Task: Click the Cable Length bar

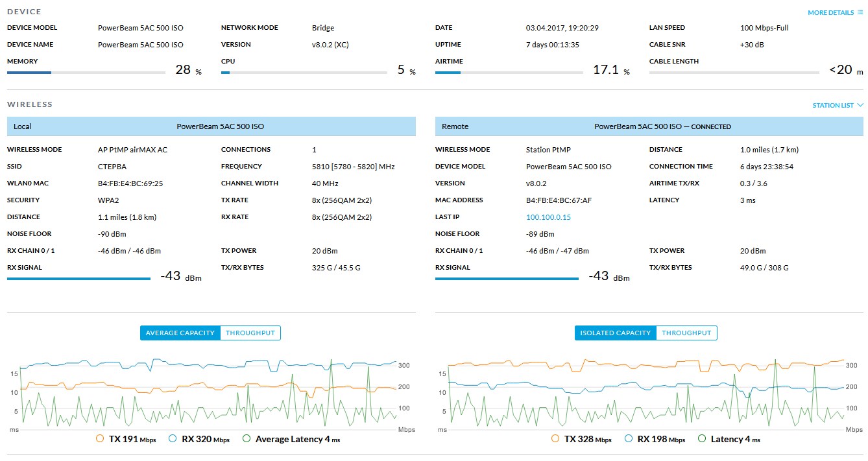Action: pos(734,73)
